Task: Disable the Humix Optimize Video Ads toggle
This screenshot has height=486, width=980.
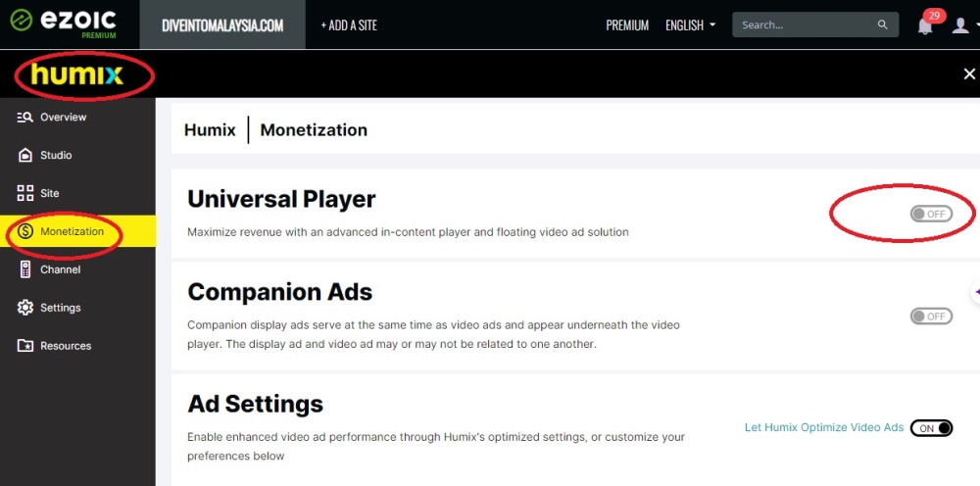Action: [x=930, y=428]
